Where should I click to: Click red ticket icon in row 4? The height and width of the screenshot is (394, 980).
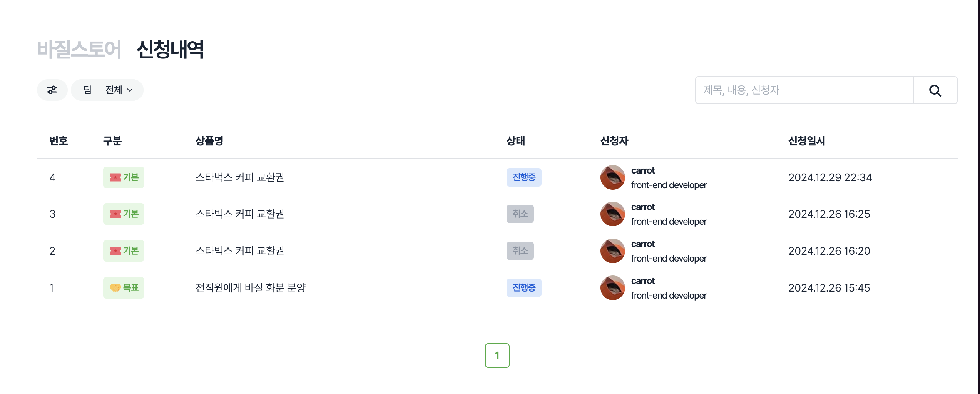tap(115, 177)
